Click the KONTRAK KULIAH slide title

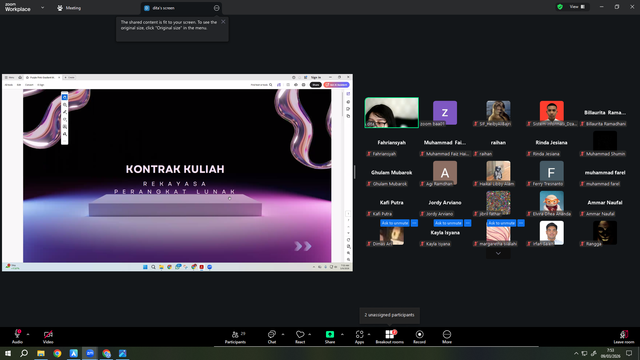pos(175,169)
